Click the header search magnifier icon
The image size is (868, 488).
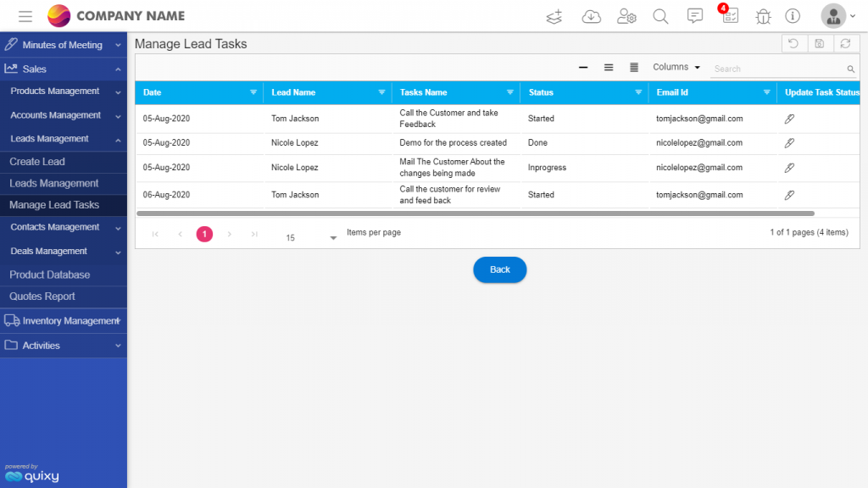[x=660, y=17]
